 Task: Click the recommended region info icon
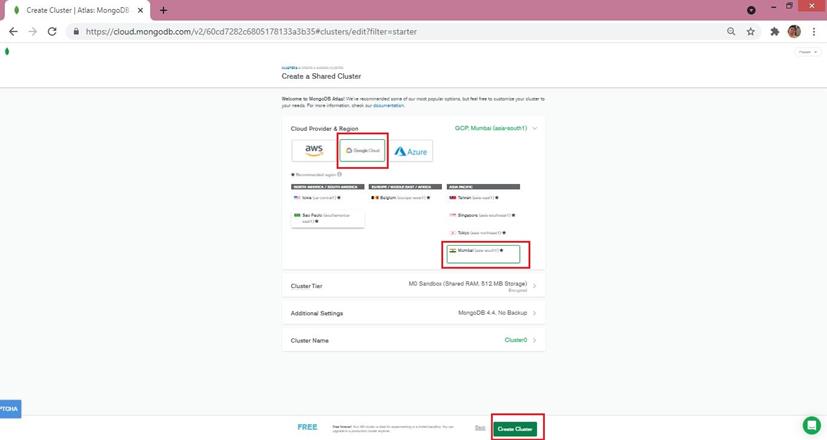339,174
